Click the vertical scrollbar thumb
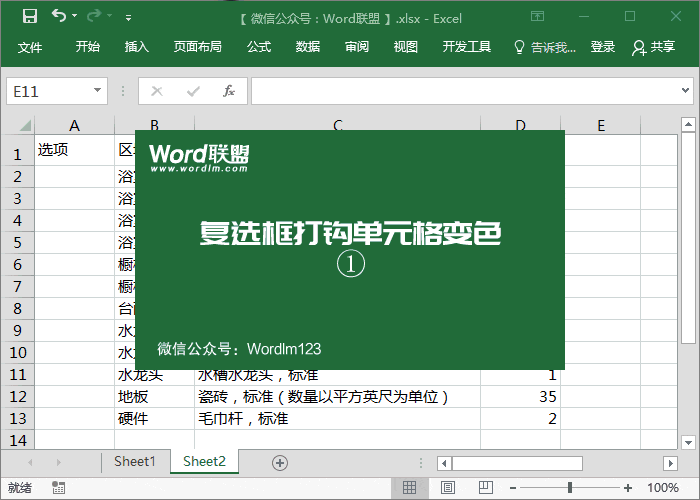 [x=688, y=238]
